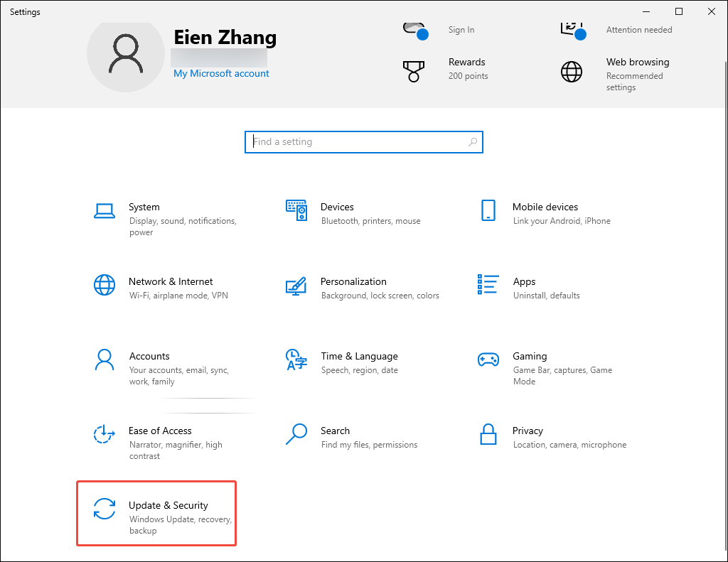This screenshot has width=728, height=562.
Task: Open Time & Language settings
Action: click(359, 361)
